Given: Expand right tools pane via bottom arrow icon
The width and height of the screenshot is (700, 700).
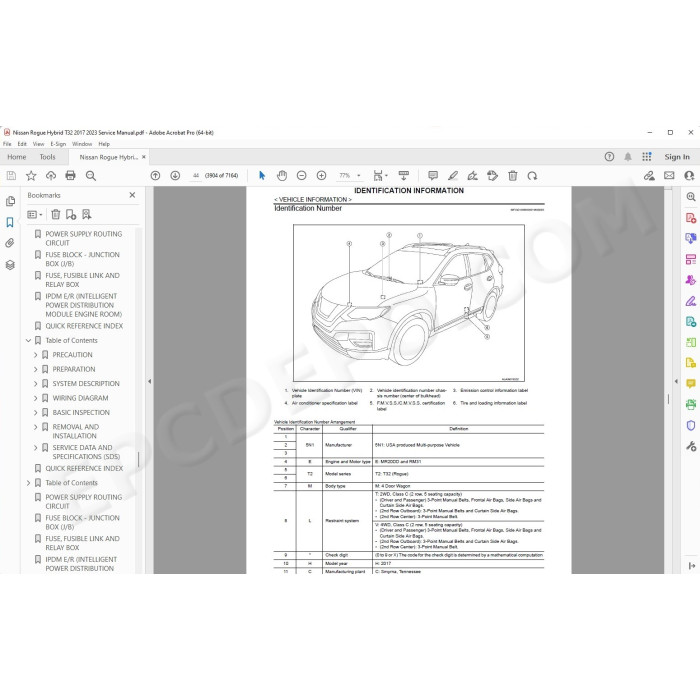Looking at the screenshot, I should click(691, 566).
